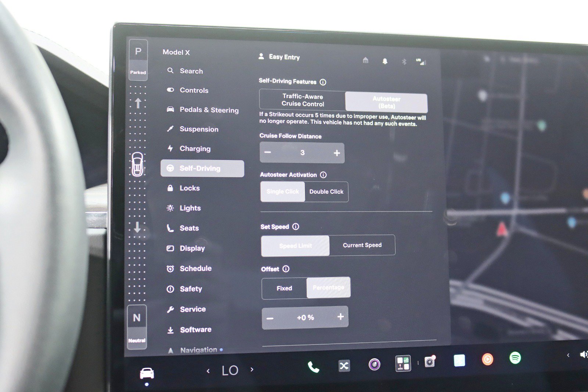Tap the garage HomeLink icon
Viewport: 588px width, 392px height.
pos(365,60)
